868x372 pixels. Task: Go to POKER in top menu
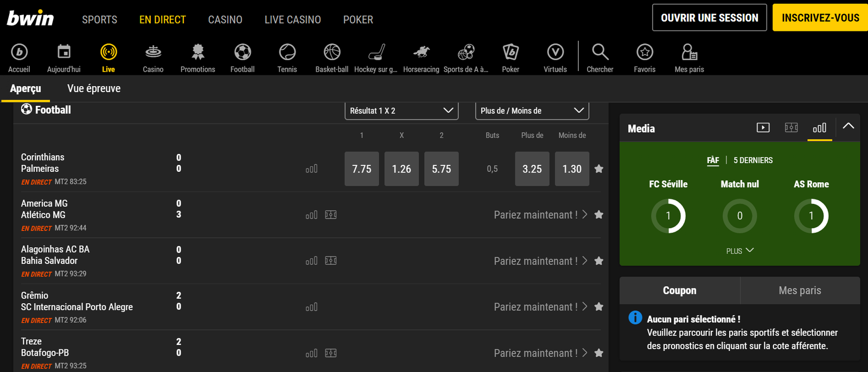point(358,20)
